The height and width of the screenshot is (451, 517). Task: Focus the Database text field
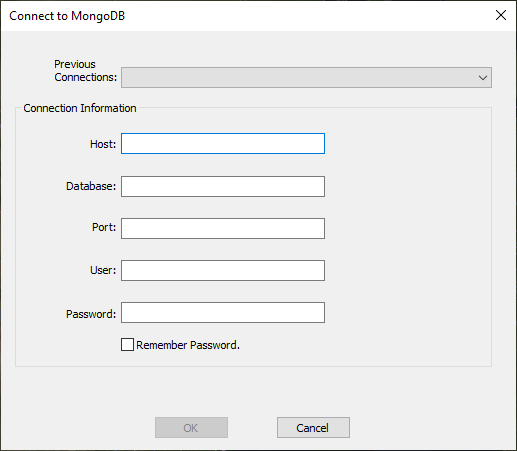223,186
